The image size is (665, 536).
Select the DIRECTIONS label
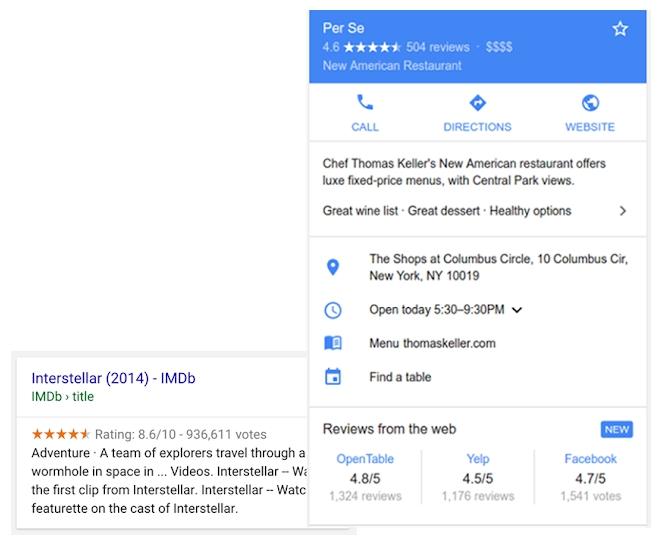(478, 127)
